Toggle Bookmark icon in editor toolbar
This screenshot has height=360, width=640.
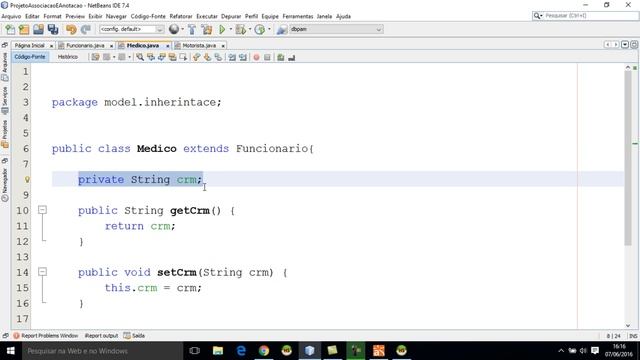[218, 58]
